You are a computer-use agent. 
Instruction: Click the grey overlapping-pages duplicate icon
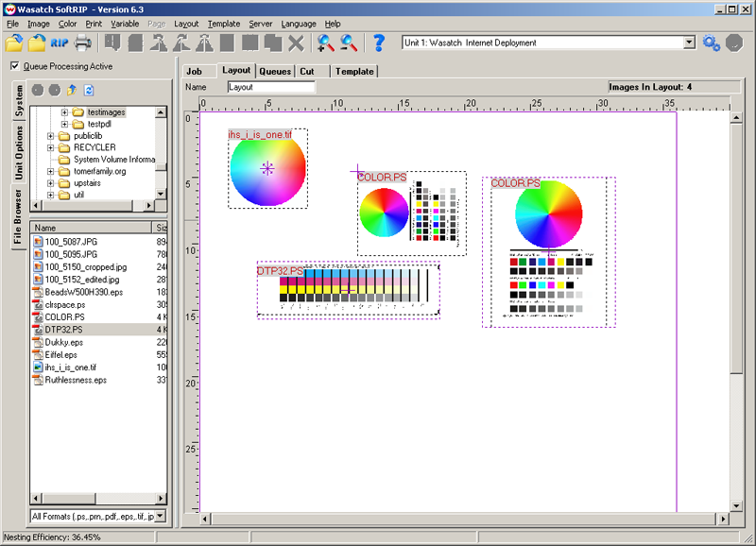[x=273, y=43]
